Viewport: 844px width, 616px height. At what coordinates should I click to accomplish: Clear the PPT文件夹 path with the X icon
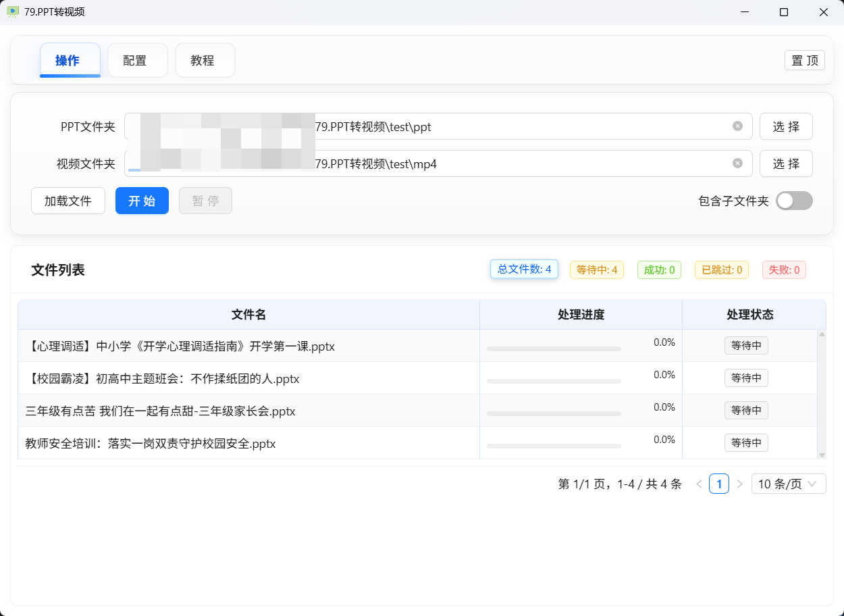[737, 126]
